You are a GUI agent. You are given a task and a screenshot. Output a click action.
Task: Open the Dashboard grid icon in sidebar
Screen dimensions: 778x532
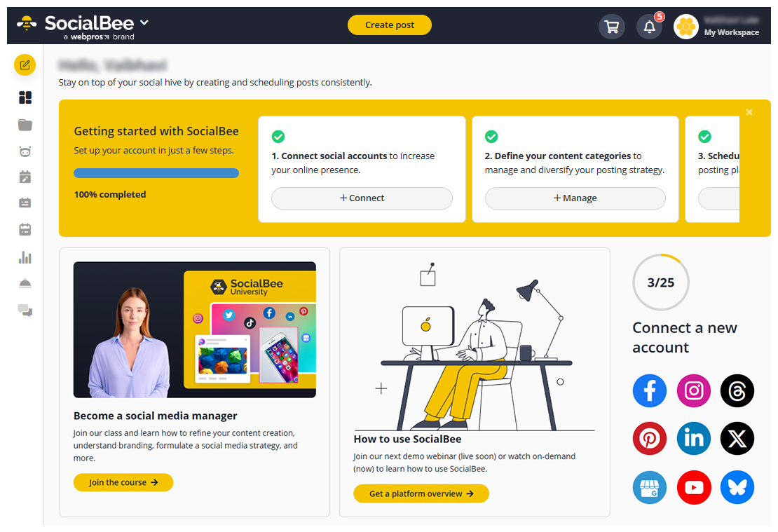(x=25, y=97)
